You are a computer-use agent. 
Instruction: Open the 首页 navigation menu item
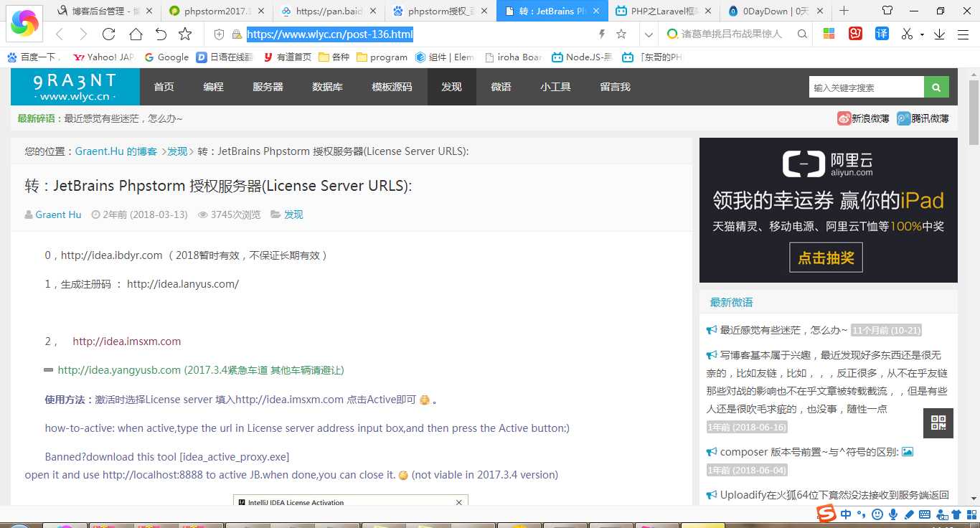(x=164, y=87)
